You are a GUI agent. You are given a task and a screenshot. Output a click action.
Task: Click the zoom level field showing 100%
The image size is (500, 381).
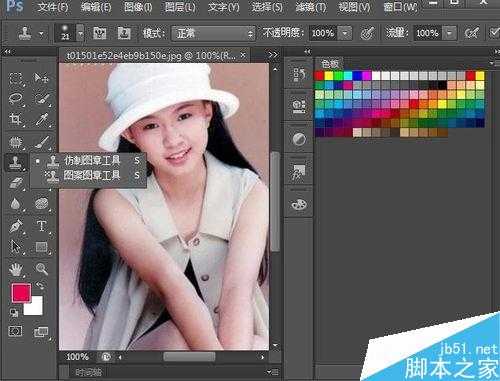78,357
